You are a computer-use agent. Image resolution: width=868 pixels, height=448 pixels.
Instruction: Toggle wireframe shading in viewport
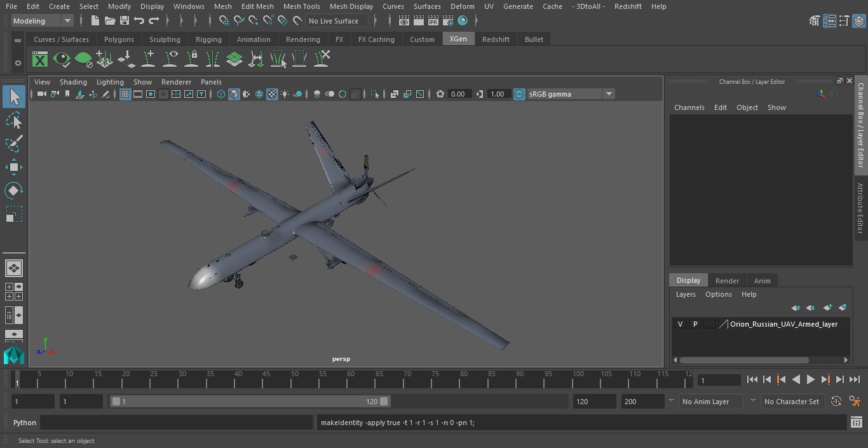coord(221,94)
